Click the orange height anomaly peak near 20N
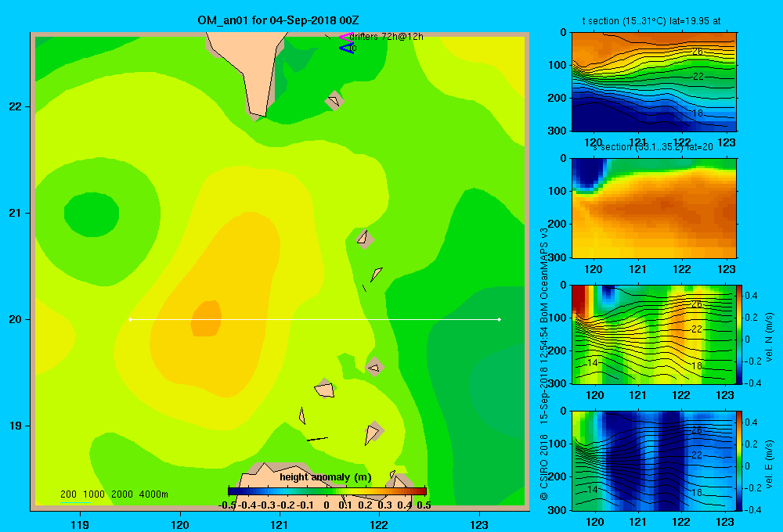The image size is (783, 532). point(206,318)
